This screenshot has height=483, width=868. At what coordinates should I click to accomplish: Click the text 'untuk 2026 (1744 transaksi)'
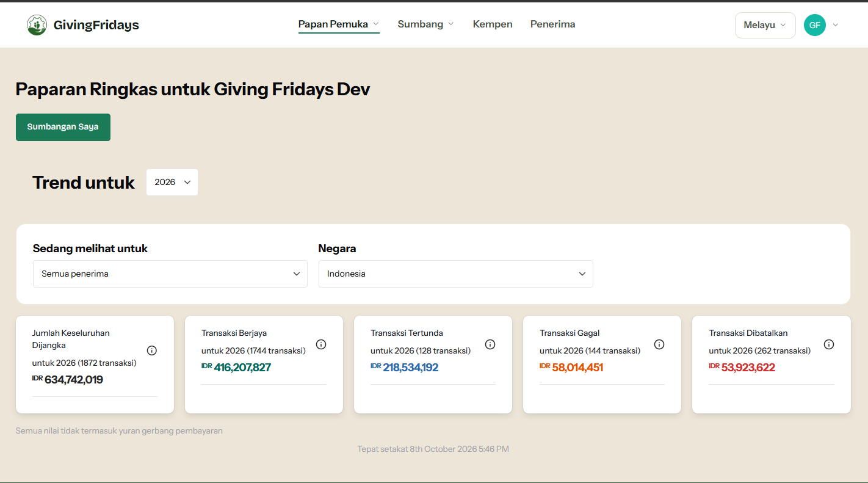[253, 350]
